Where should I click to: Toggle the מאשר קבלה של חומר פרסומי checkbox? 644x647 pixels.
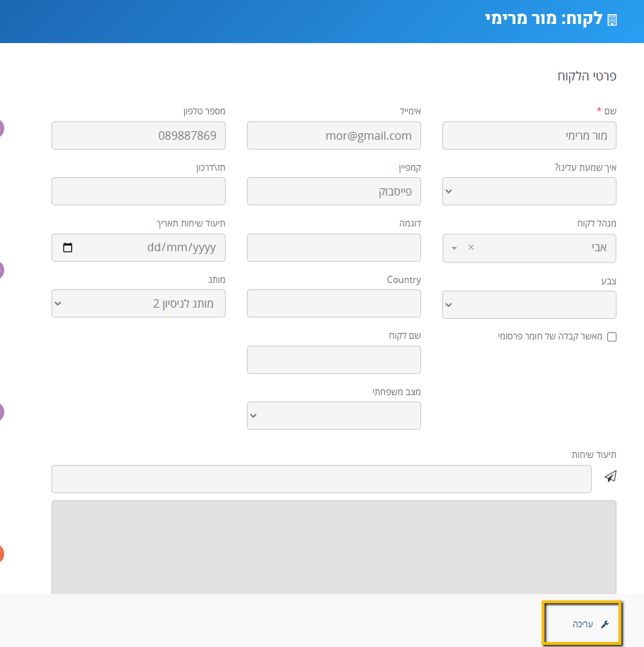pyautogui.click(x=612, y=337)
